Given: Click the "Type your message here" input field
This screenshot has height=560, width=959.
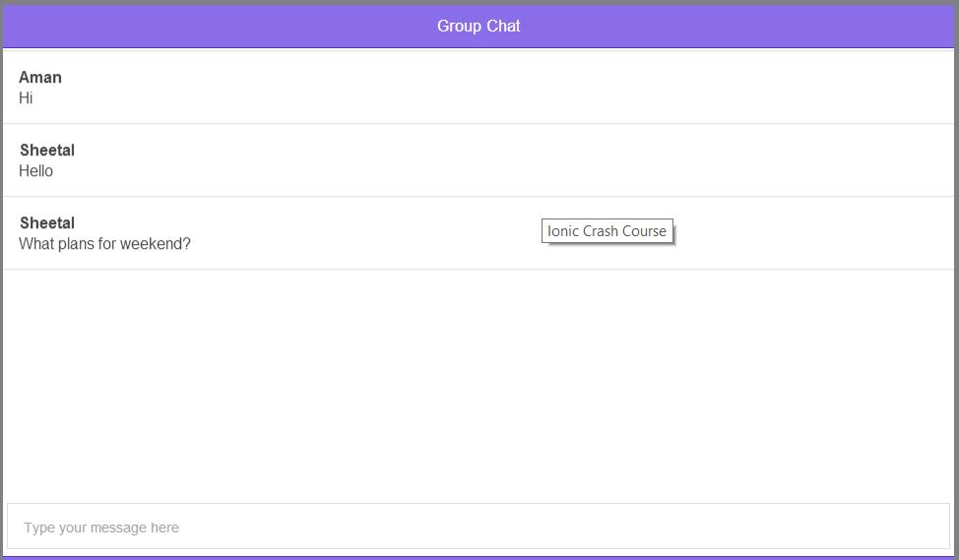Looking at the screenshot, I should [101, 528].
